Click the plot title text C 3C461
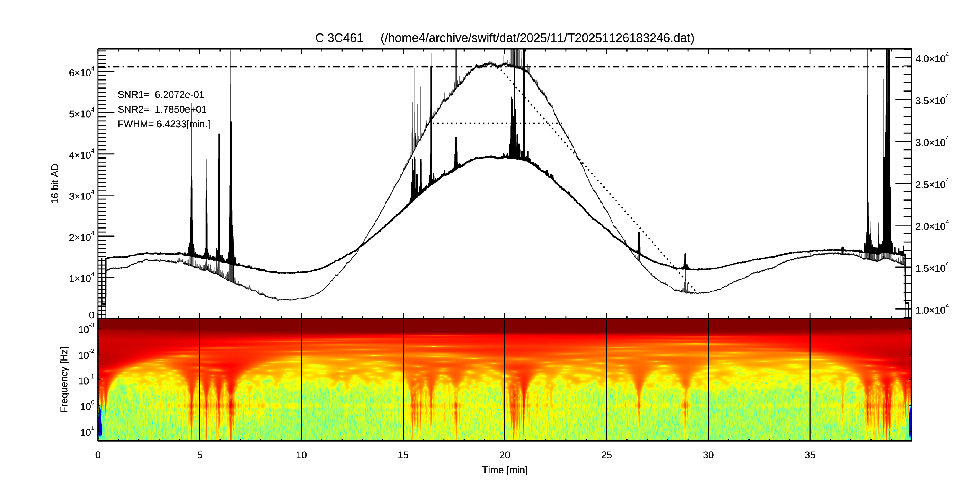 pos(339,38)
